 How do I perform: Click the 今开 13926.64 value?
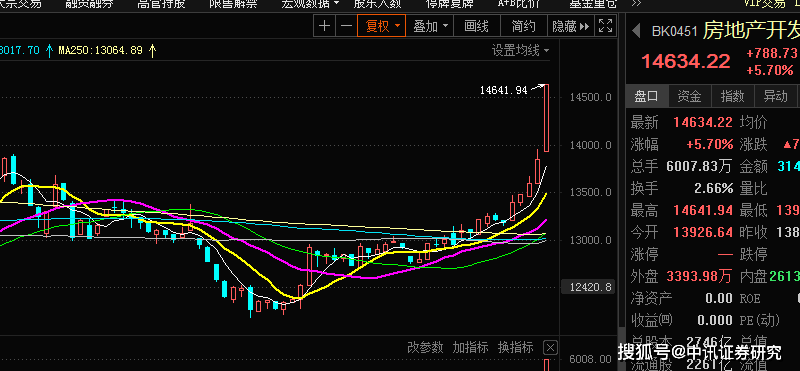[x=703, y=232]
